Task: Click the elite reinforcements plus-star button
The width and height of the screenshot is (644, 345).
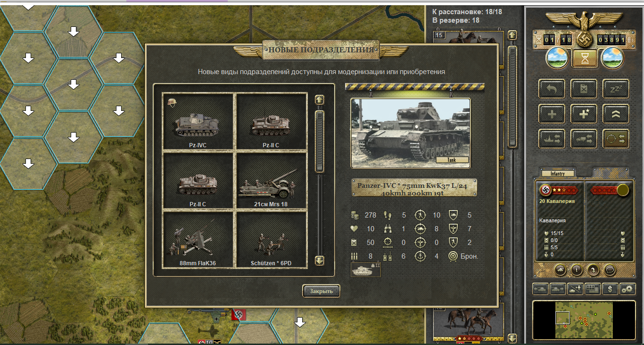Action: [584, 113]
